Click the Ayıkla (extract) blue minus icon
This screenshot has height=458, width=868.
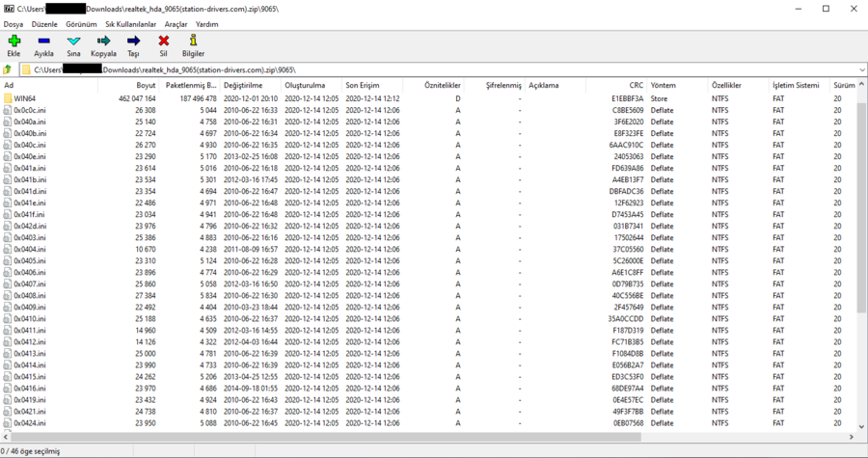click(43, 40)
